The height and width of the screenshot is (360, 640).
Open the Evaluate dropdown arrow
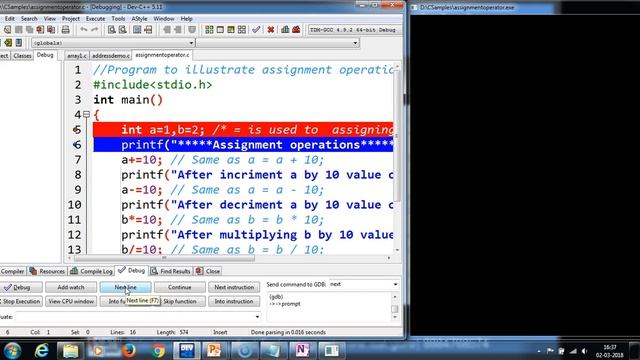pyautogui.click(x=257, y=317)
